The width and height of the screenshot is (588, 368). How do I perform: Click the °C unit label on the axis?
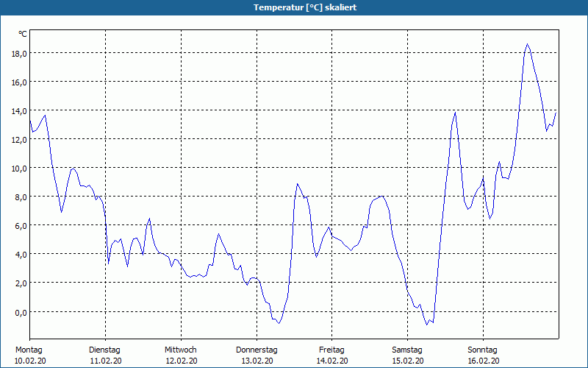[x=23, y=34]
